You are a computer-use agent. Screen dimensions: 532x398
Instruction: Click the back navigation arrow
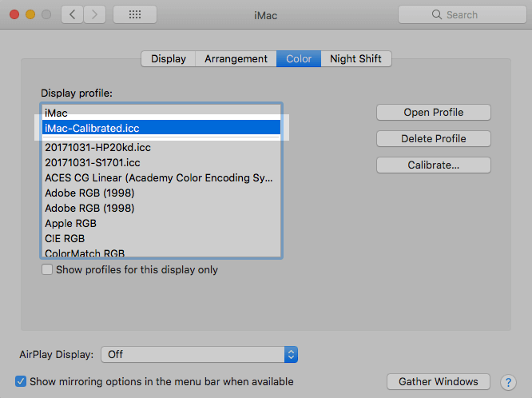click(72, 14)
